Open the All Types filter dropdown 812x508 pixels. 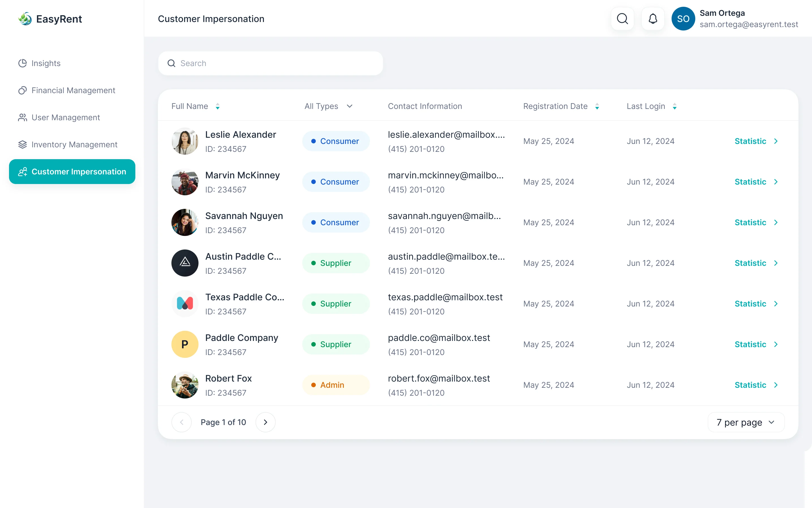point(328,106)
